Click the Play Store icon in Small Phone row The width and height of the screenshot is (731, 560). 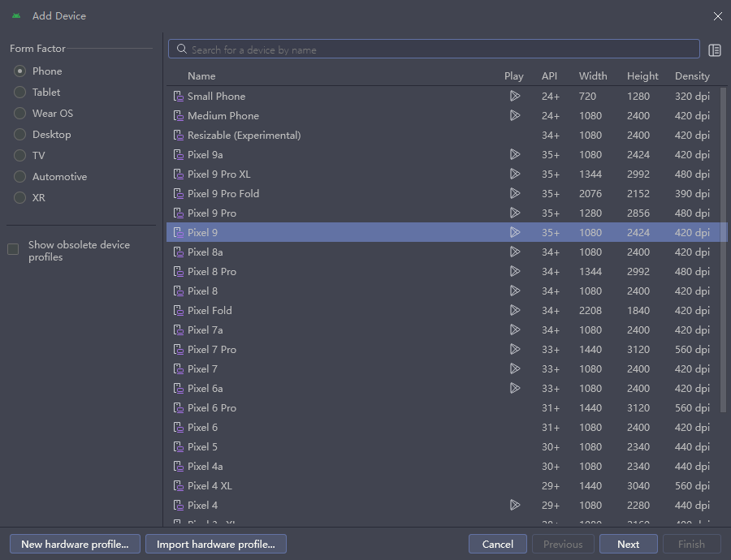tap(514, 96)
